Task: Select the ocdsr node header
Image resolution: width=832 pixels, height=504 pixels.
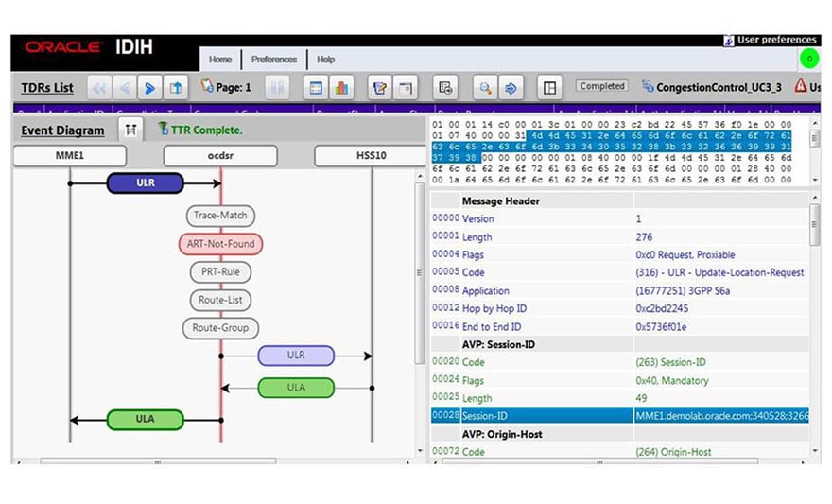Action: click(x=220, y=155)
